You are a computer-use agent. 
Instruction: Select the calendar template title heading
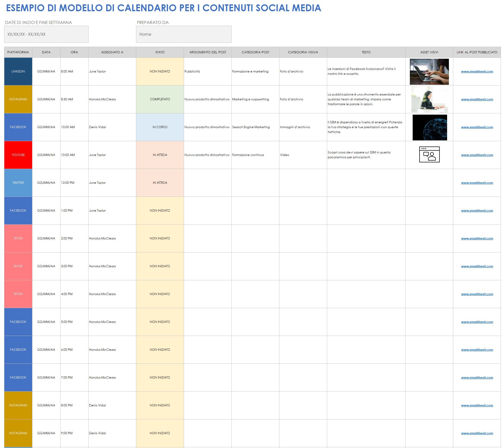163,8
